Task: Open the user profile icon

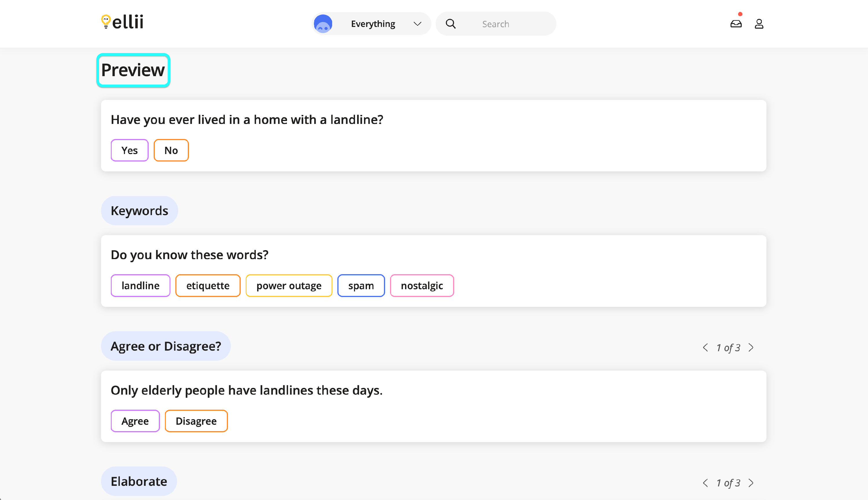Action: tap(759, 24)
